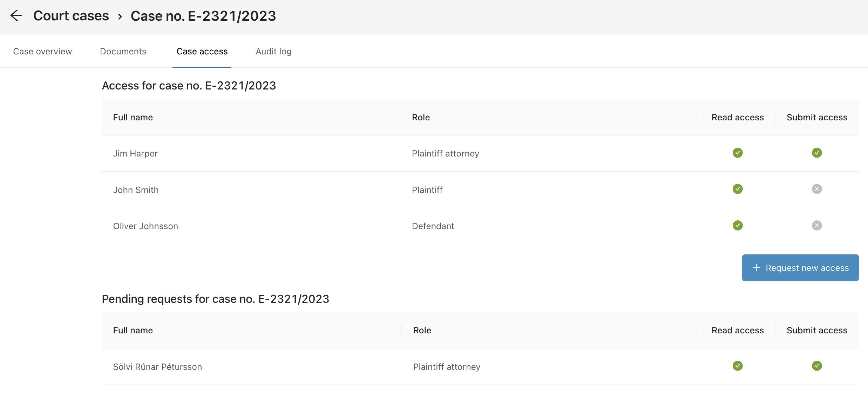The image size is (868, 393).
Task: Go to Court cases breadcrumb link
Action: click(71, 16)
